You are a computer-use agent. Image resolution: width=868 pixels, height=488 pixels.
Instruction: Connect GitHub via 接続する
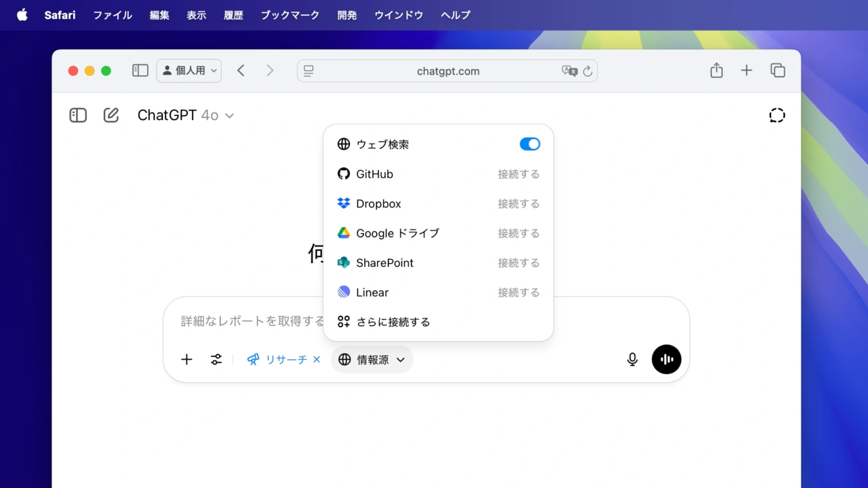click(x=518, y=174)
